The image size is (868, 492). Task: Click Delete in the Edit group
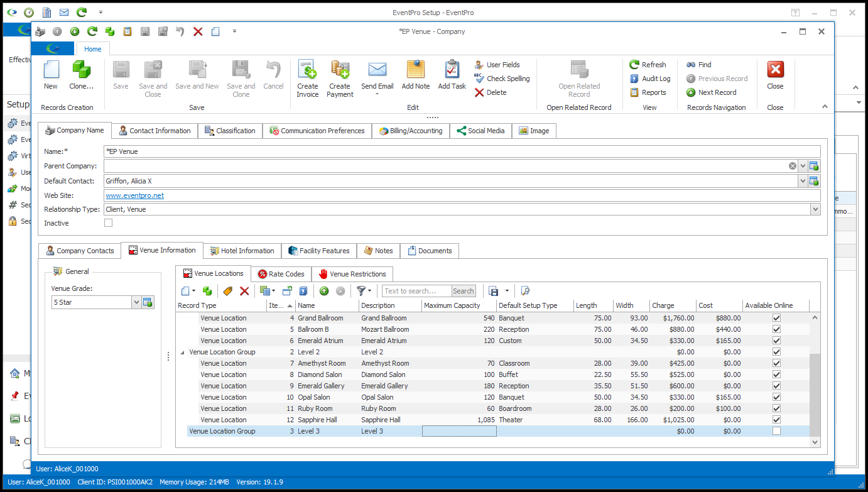(491, 92)
